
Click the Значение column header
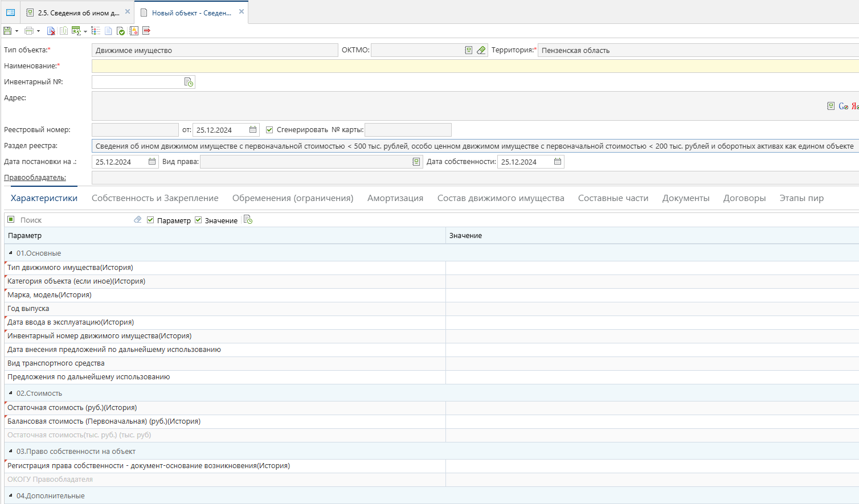652,236
